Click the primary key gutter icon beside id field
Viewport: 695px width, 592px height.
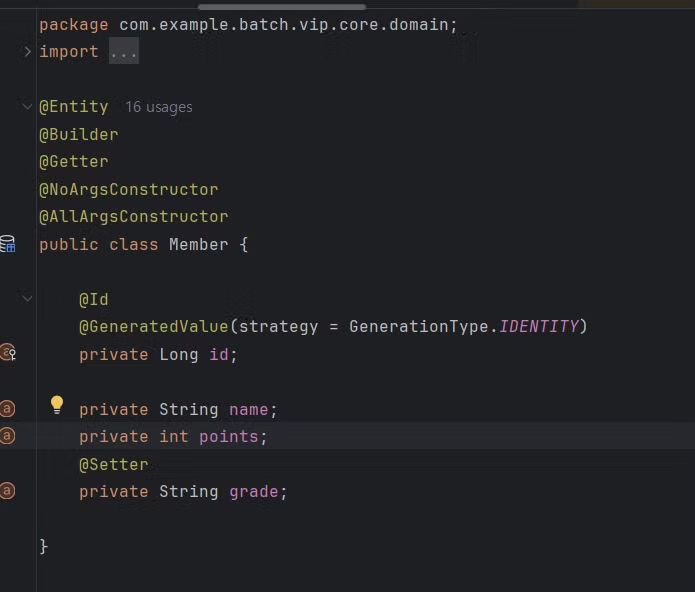(x=8, y=353)
